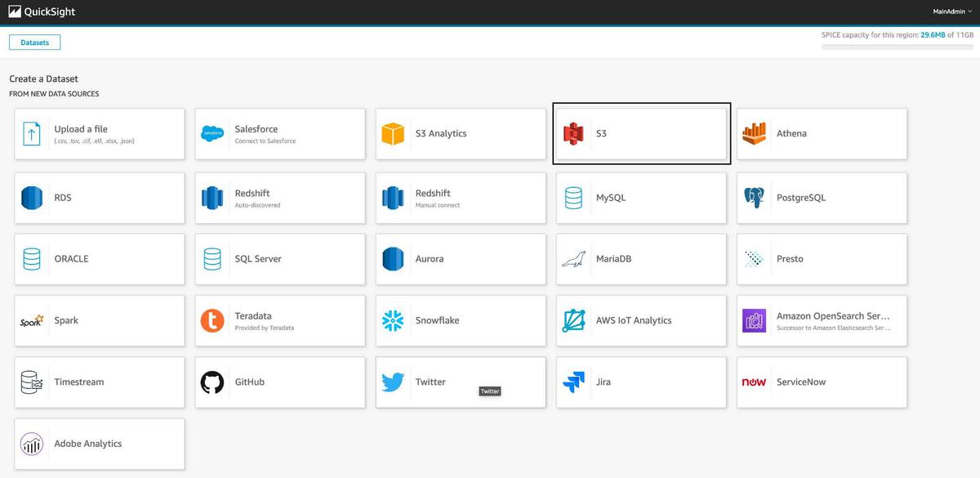Viewport: 980px width, 478px height.
Task: Open the GitHub data source card
Action: pos(279,382)
